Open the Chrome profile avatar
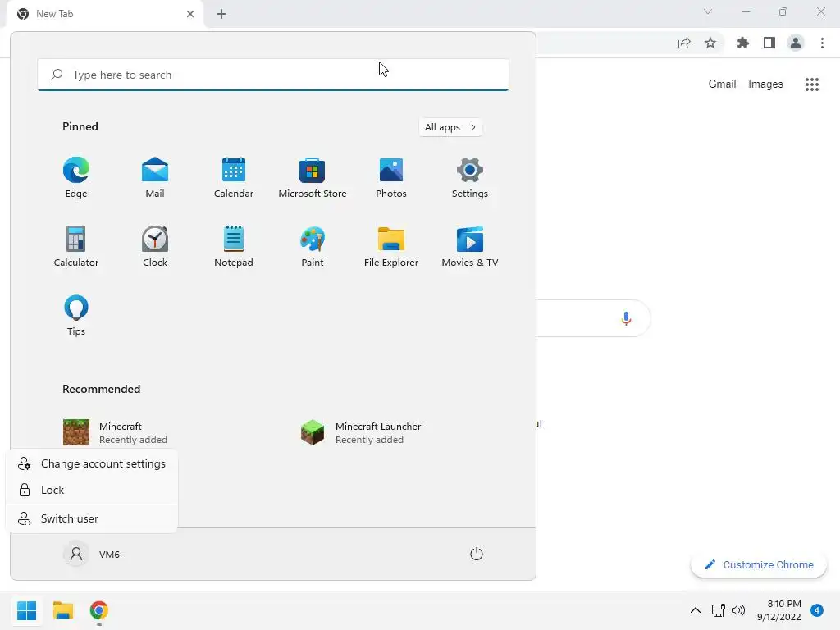840x630 pixels. [796, 43]
